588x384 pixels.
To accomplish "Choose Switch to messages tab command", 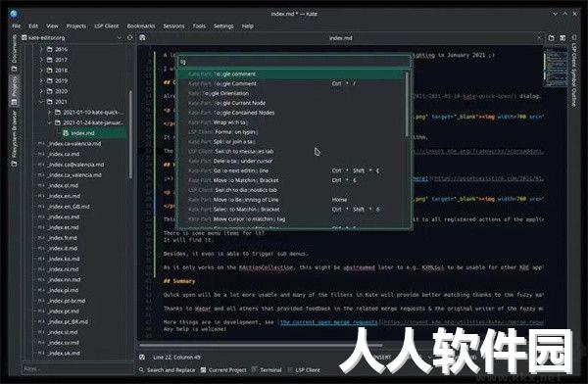I will pyautogui.click(x=291, y=152).
